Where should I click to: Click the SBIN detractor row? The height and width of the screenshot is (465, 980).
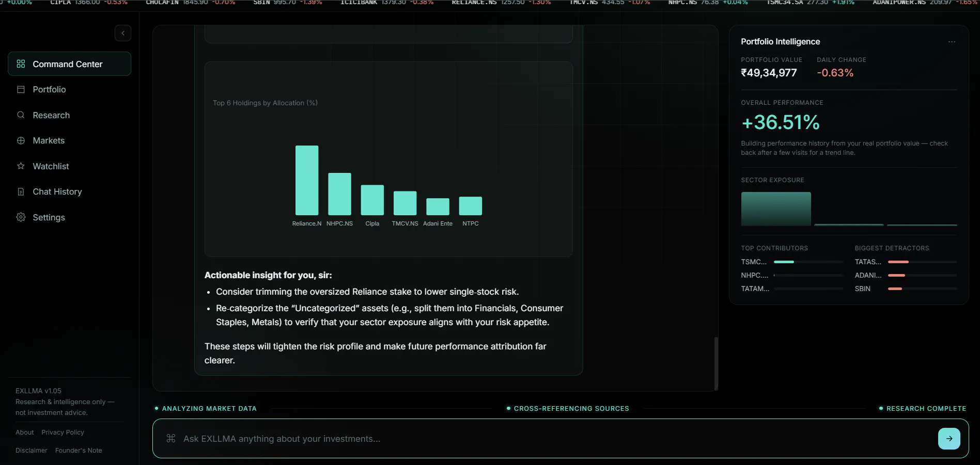(x=906, y=289)
